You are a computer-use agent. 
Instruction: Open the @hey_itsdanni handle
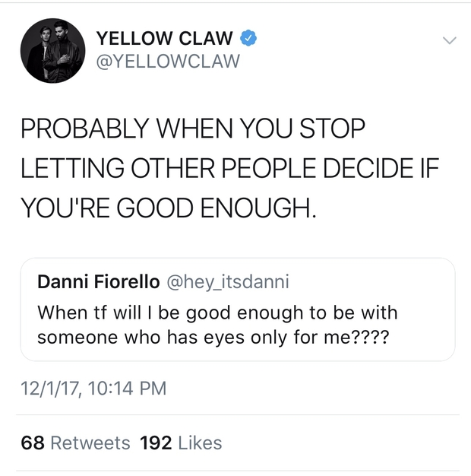tap(227, 282)
